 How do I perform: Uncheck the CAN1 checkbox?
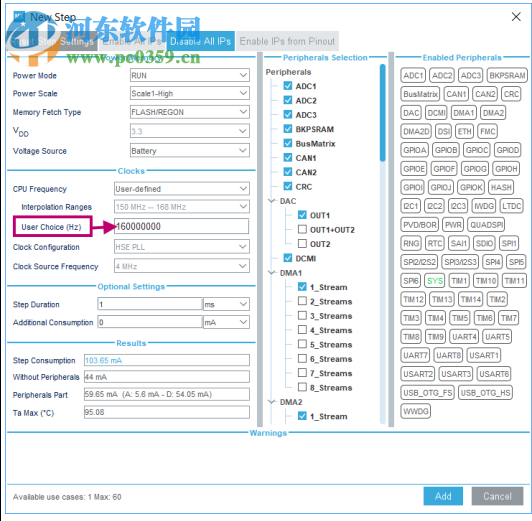[x=288, y=158]
